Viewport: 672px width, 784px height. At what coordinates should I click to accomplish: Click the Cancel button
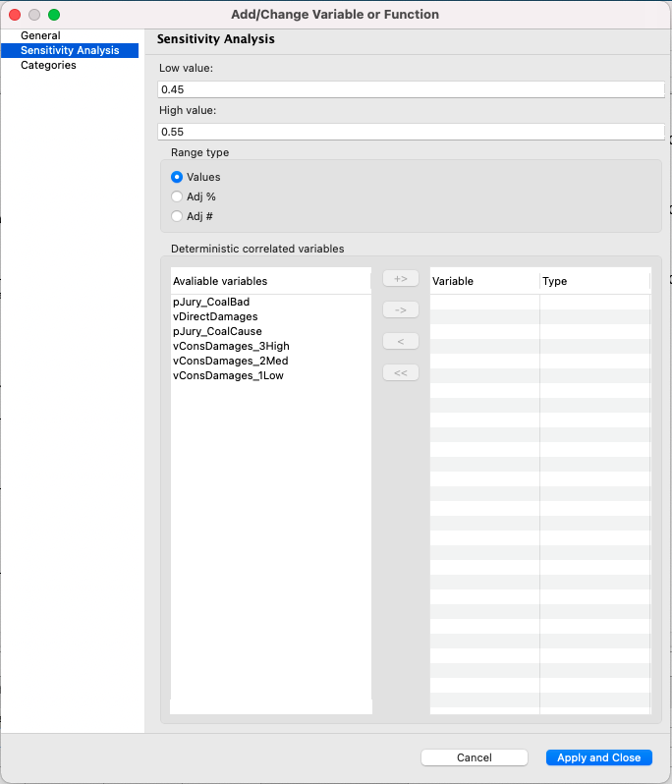pos(475,757)
